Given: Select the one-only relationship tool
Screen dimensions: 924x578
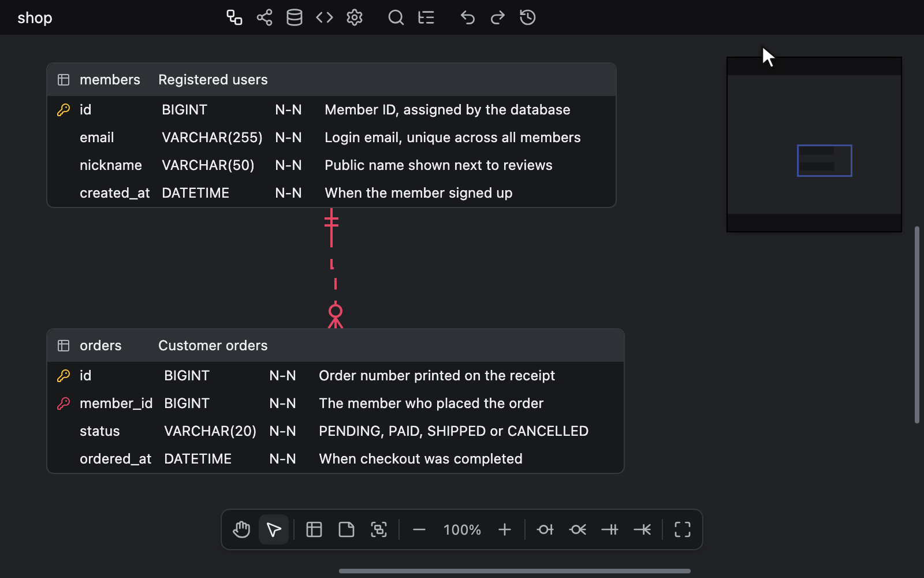Looking at the screenshot, I should (x=610, y=529).
